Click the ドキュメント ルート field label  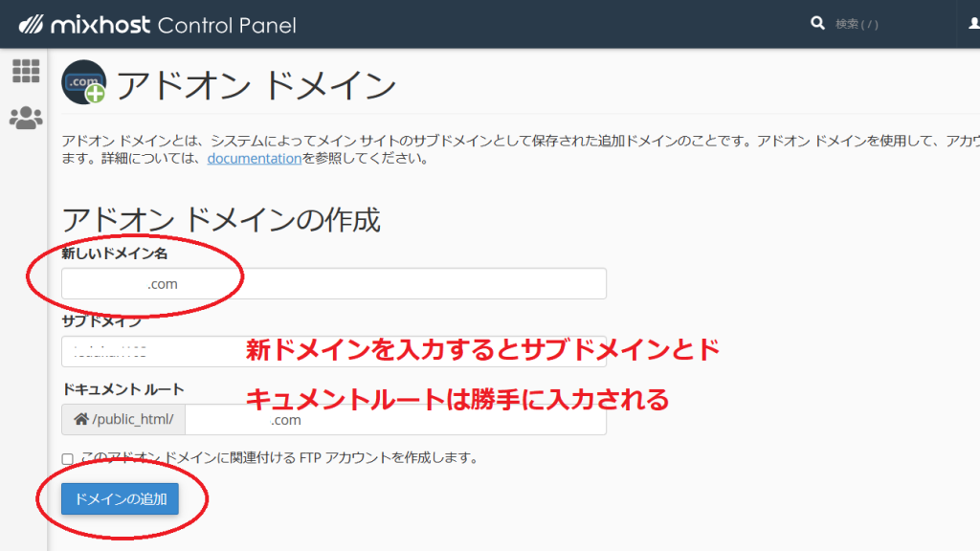(x=122, y=389)
